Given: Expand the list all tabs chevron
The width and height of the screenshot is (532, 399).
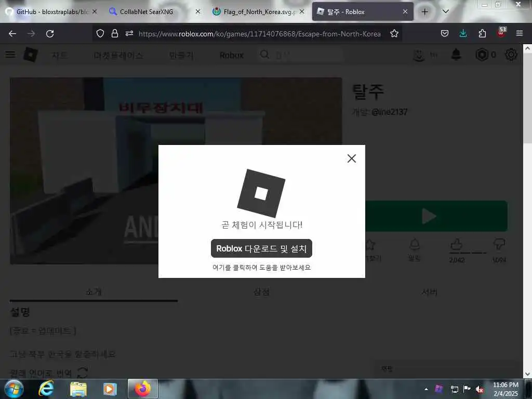Looking at the screenshot, I should click(445, 11).
